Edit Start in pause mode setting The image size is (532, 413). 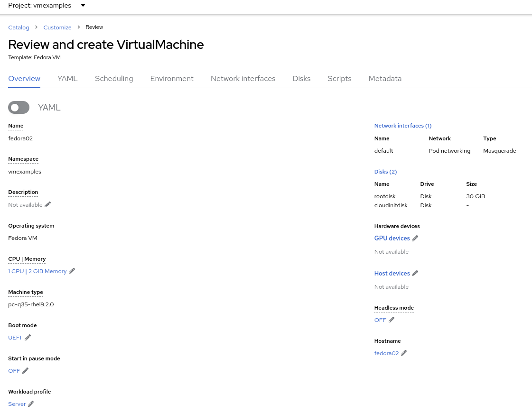[x=26, y=371]
